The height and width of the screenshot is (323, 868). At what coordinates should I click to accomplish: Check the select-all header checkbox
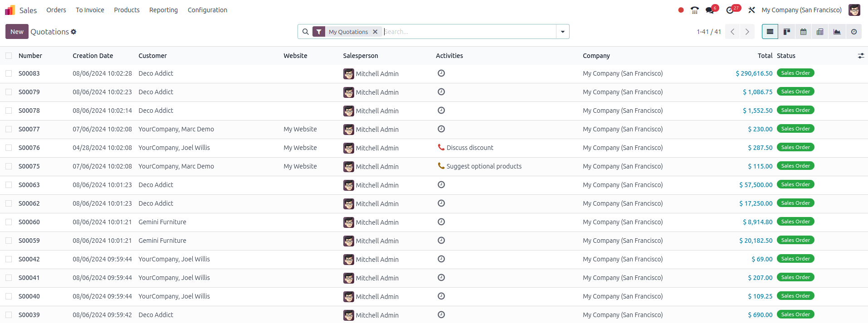[x=9, y=56]
